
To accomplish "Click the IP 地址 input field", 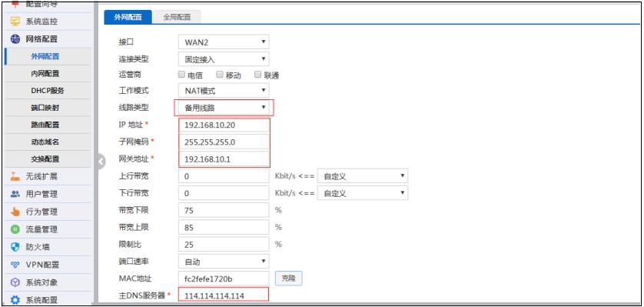I will coord(224,125).
